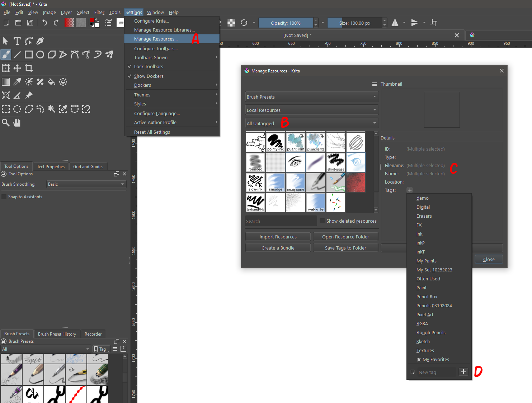Pick the Fill bucket tool
The image size is (532, 403).
coord(51,82)
